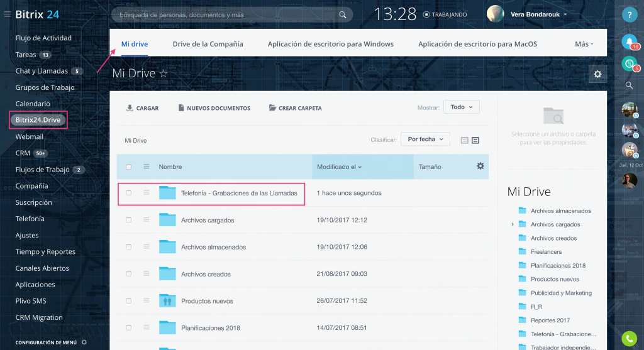Image resolution: width=644 pixels, height=350 pixels.
Task: Open the Por fecha sort dropdown
Action: pyautogui.click(x=425, y=139)
